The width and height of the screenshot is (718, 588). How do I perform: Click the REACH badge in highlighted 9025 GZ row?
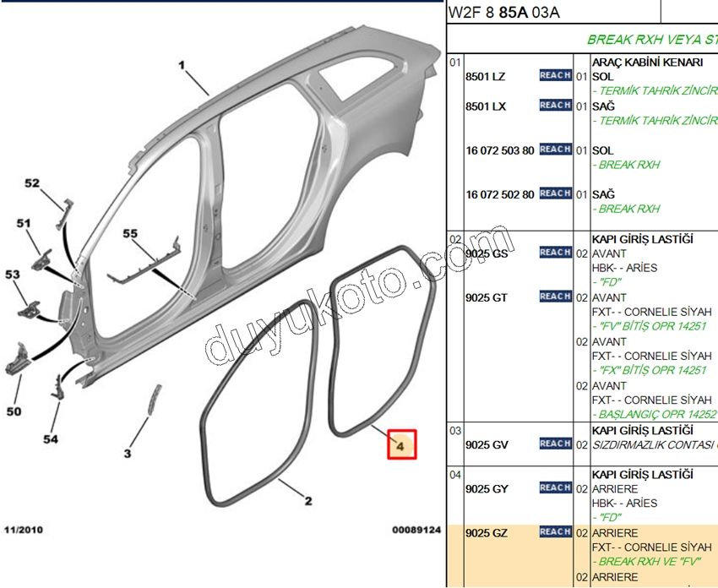pyautogui.click(x=555, y=531)
